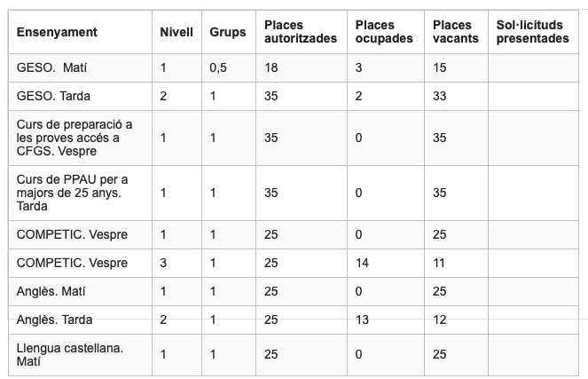Click the Places vacants header cell
The image size is (588, 379).
click(456, 32)
